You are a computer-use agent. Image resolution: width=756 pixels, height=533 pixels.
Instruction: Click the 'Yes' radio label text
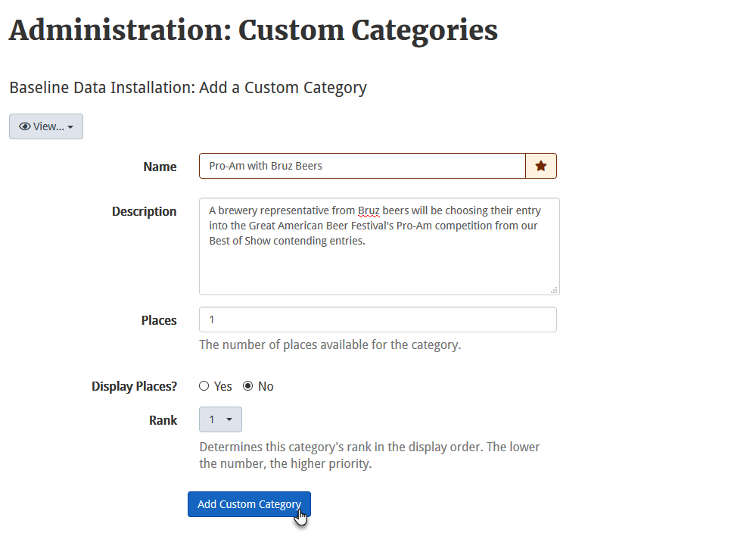(223, 386)
